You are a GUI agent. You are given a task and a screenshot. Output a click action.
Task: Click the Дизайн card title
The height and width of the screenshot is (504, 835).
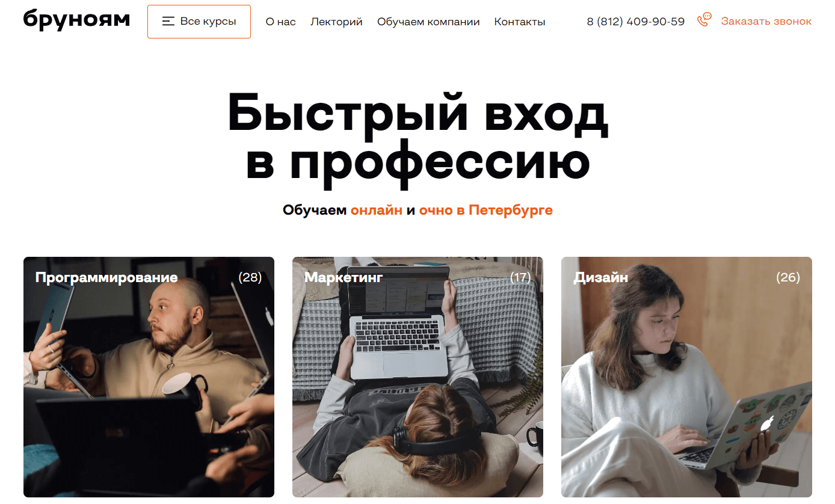[x=600, y=277]
